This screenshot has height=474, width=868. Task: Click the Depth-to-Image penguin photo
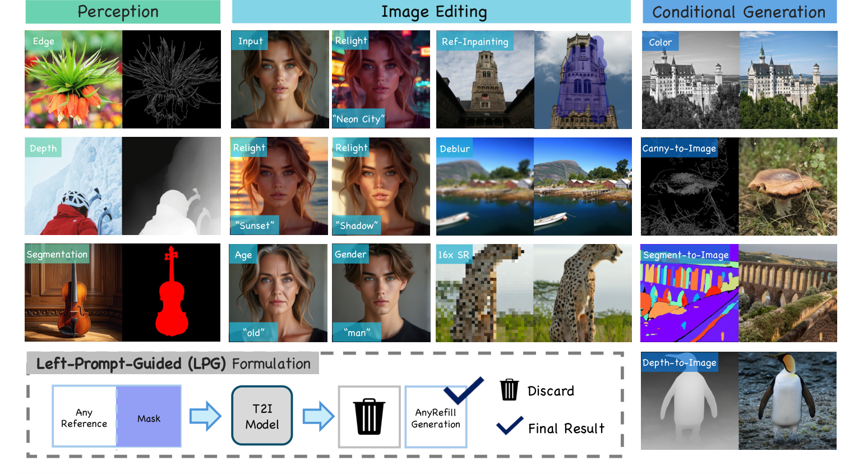(787, 401)
